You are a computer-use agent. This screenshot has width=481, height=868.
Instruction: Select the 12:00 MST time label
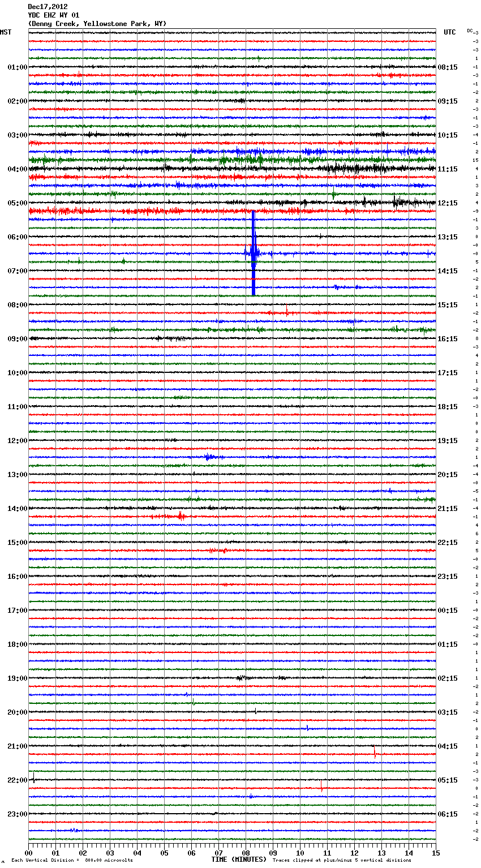(x=18, y=441)
